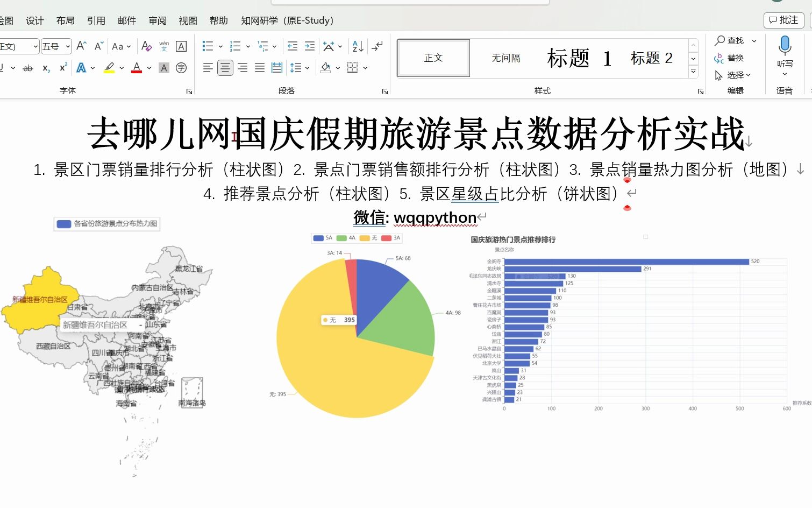The image size is (812, 508).
Task: Open the enclosed character tool
Action: tap(182, 68)
